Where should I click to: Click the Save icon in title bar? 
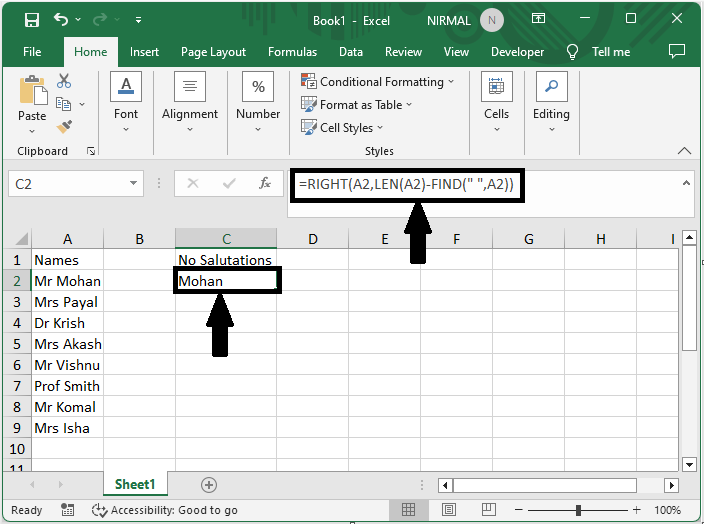click(32, 19)
